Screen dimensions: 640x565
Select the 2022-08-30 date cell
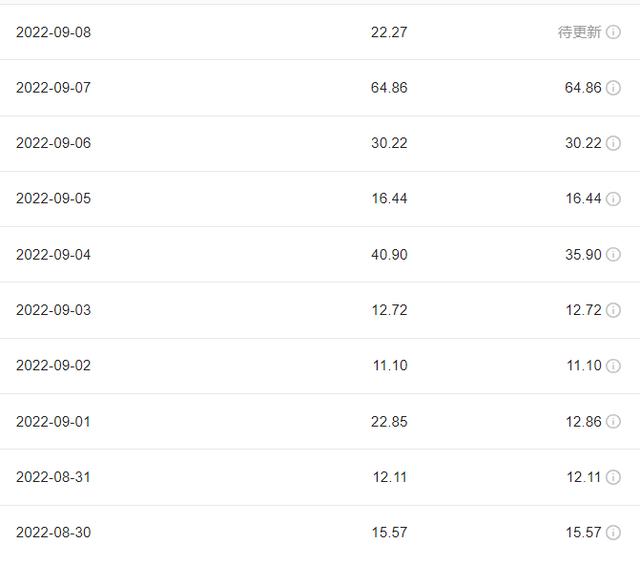point(53,532)
